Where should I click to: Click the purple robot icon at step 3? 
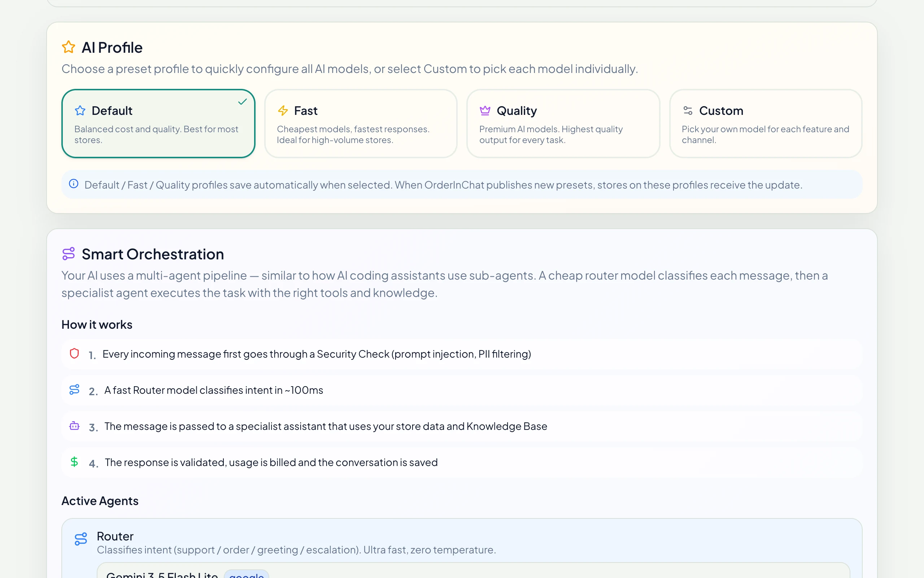[x=74, y=426]
